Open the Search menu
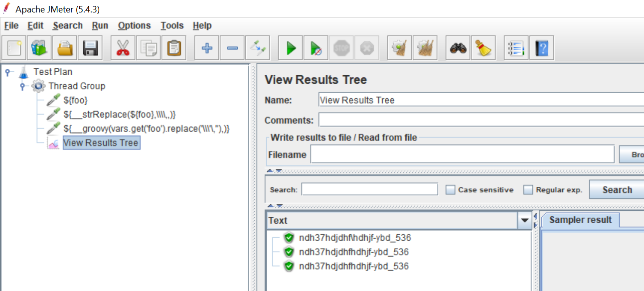The image size is (644, 291). pos(68,25)
